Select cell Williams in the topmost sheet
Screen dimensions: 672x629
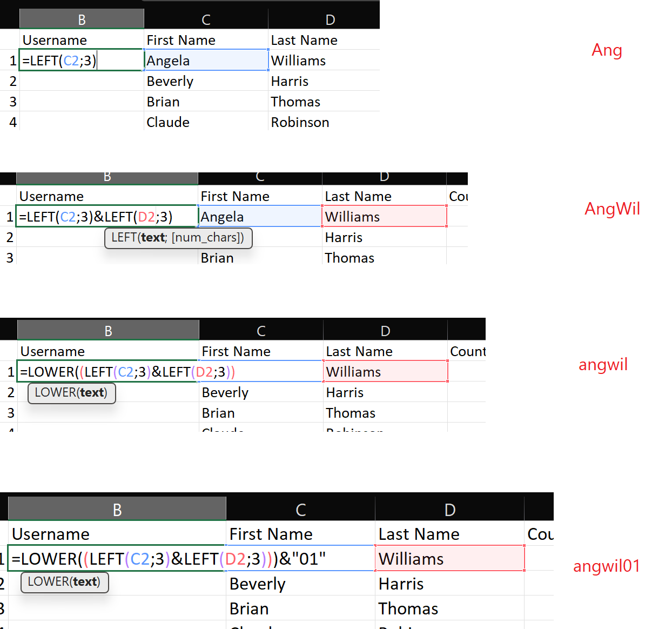(324, 60)
